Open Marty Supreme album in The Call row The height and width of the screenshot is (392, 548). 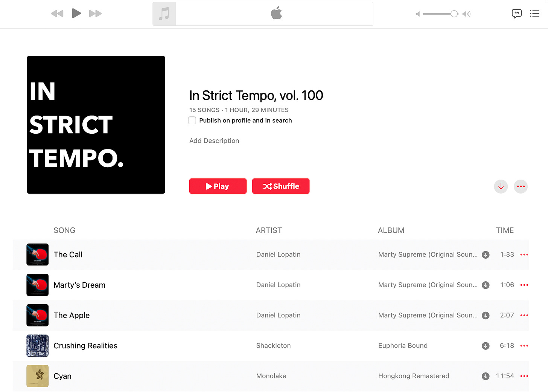coord(428,255)
